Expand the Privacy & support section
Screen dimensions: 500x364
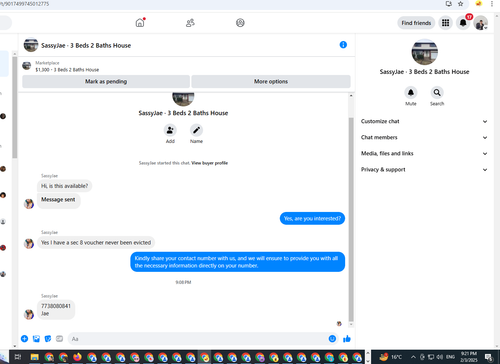424,169
